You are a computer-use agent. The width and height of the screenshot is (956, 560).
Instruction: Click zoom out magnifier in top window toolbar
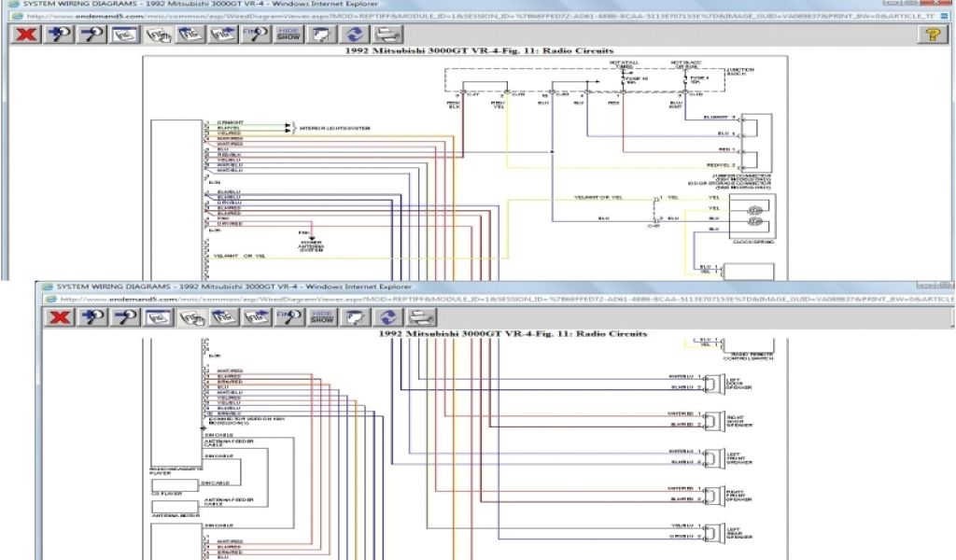point(91,35)
